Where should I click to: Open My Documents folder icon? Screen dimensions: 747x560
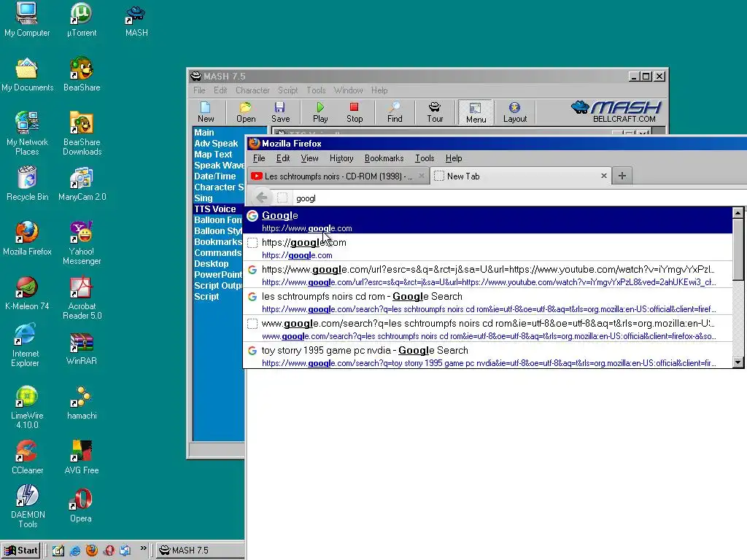(x=27, y=74)
